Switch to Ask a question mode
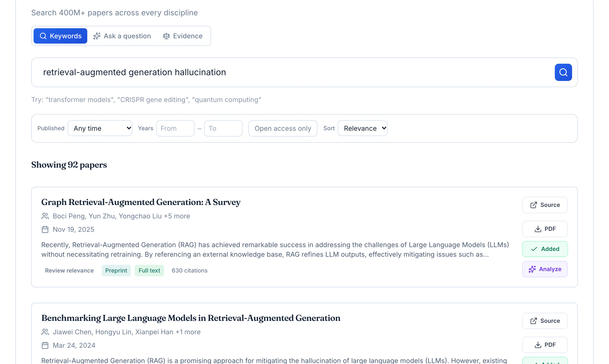The height and width of the screenshot is (364, 609). [x=122, y=36]
